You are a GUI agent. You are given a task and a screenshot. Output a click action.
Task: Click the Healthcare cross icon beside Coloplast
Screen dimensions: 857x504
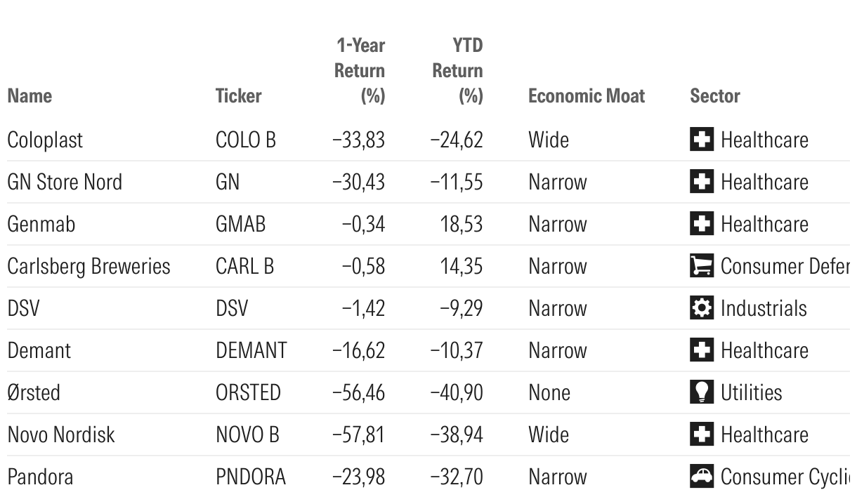click(x=701, y=140)
